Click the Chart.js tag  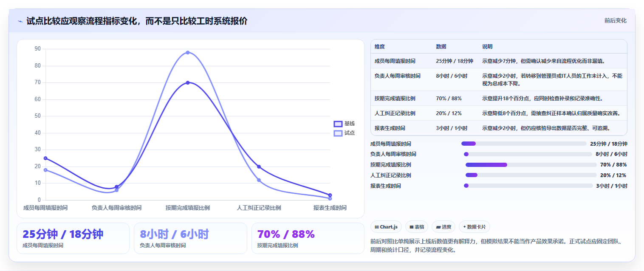click(386, 227)
